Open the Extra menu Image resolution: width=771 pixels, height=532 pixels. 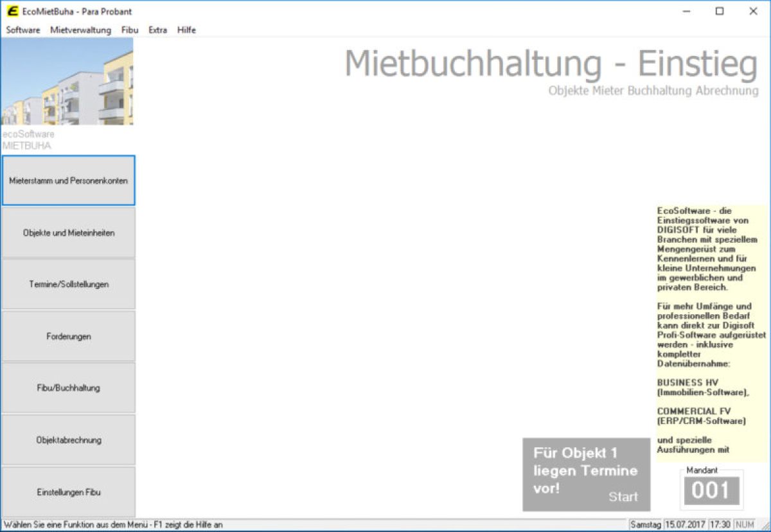(x=157, y=30)
